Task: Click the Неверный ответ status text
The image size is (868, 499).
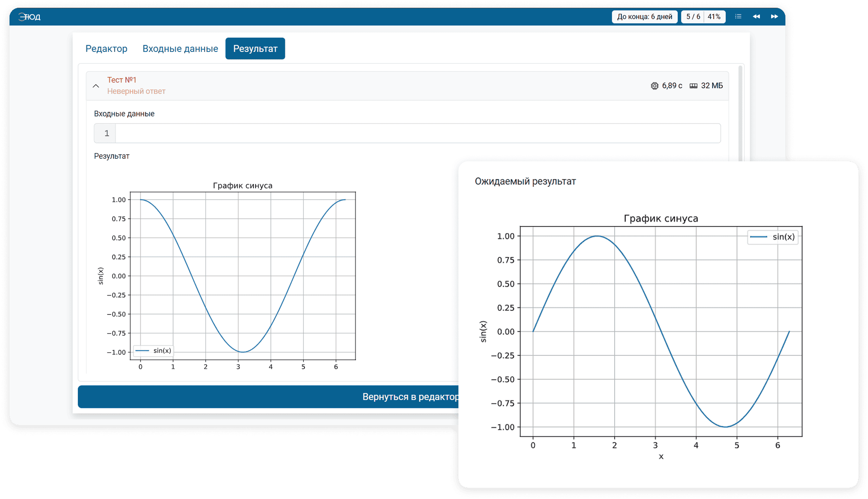Action: pos(136,91)
